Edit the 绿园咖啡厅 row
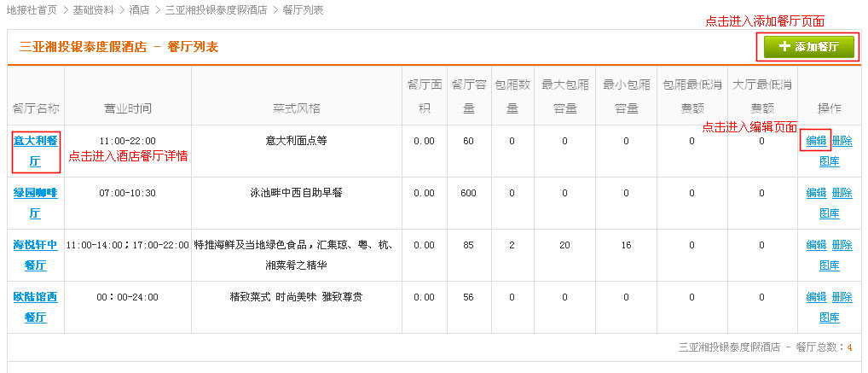The width and height of the screenshot is (868, 373). 816,193
